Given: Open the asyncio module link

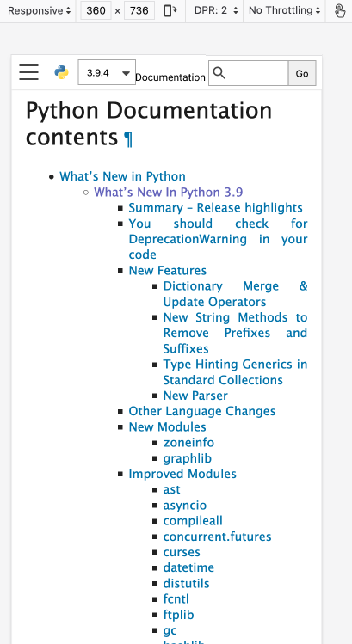Looking at the screenshot, I should pyautogui.click(x=185, y=506).
